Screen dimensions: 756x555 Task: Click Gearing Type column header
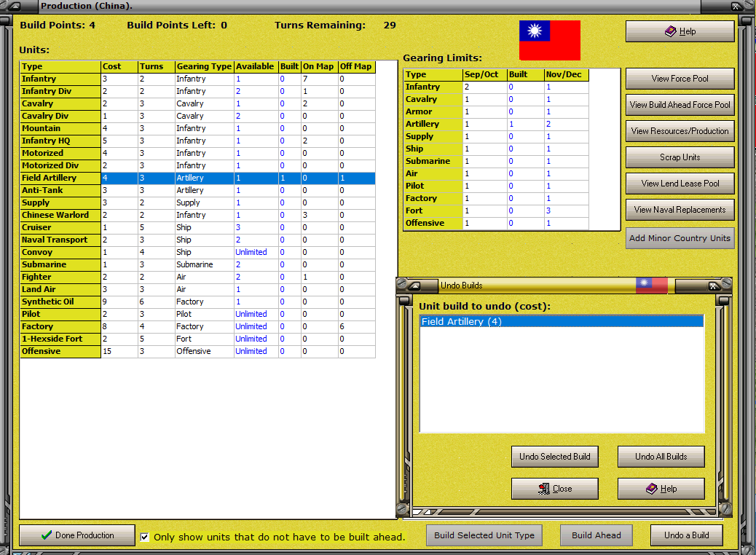click(204, 66)
